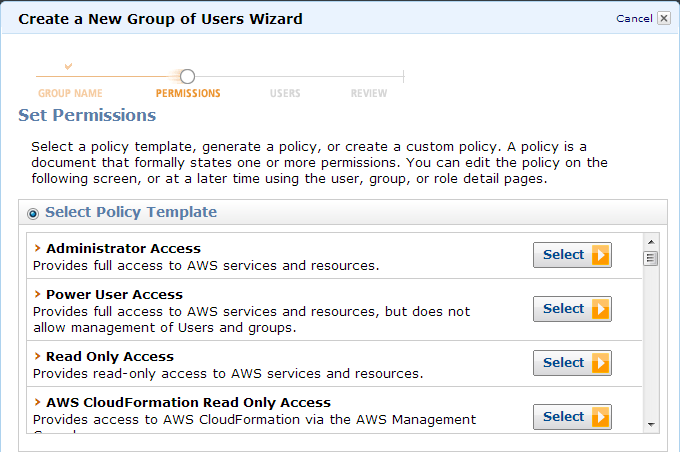This screenshot has height=452, width=680.
Task: Select the Policy Template radio button
Action: coord(34,213)
